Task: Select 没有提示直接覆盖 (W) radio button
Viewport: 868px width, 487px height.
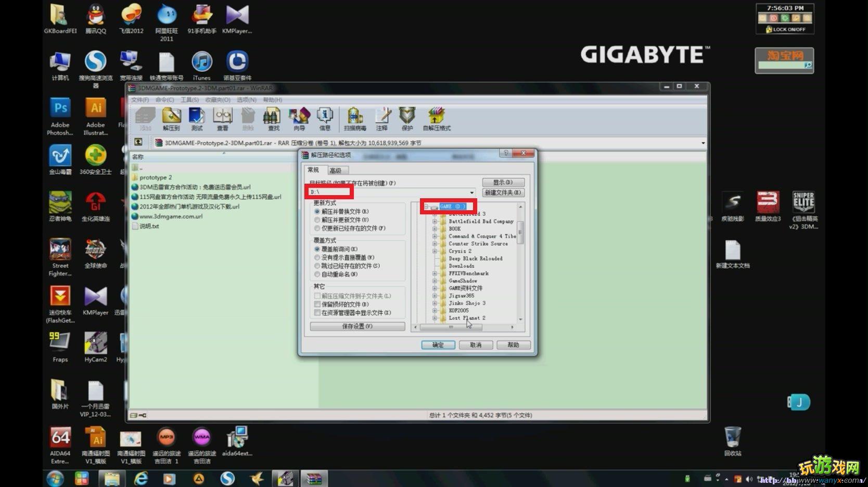Action: tap(317, 257)
